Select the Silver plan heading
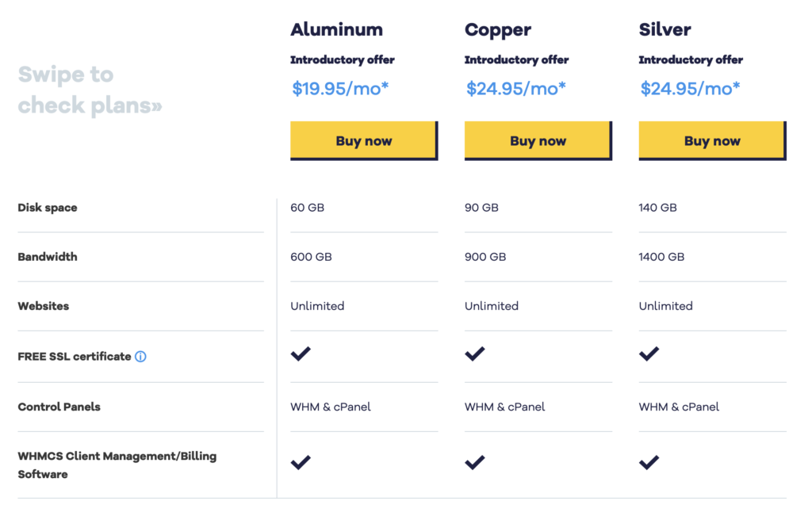The height and width of the screenshot is (516, 812). pos(665,29)
